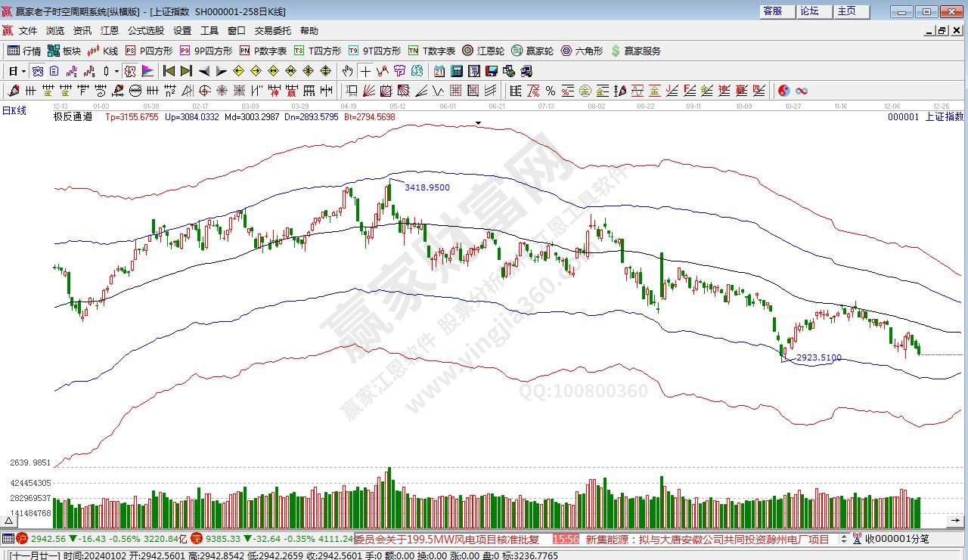This screenshot has height=560, width=968.
Task: Expand the candlestick style dropdown arrow
Action: [x=116, y=71]
